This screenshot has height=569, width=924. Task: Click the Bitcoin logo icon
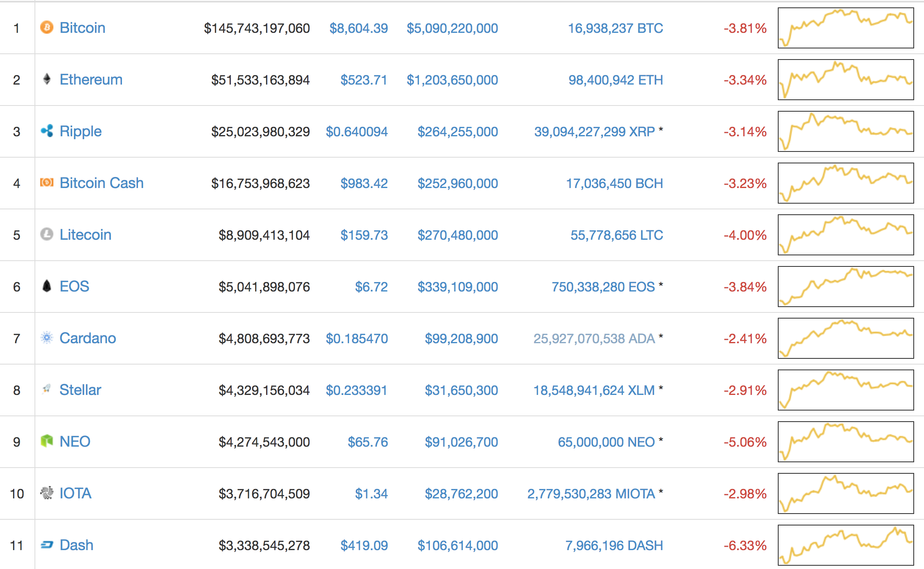click(47, 28)
